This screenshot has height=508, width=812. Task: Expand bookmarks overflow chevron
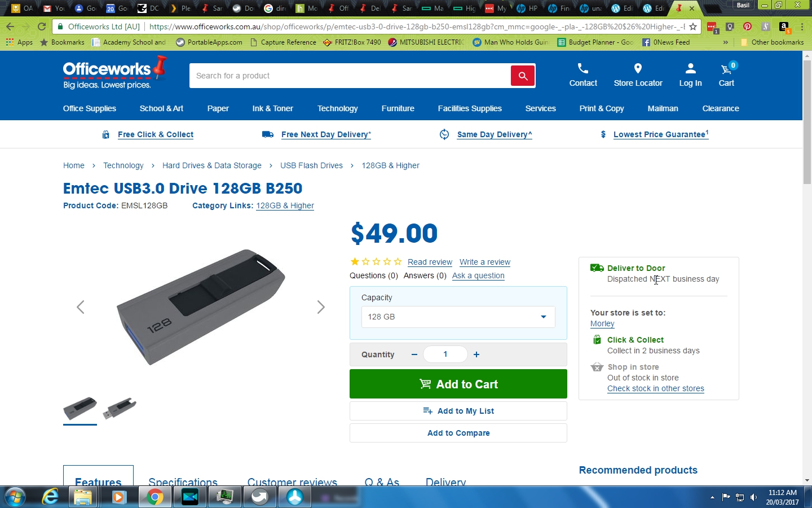coord(725,42)
